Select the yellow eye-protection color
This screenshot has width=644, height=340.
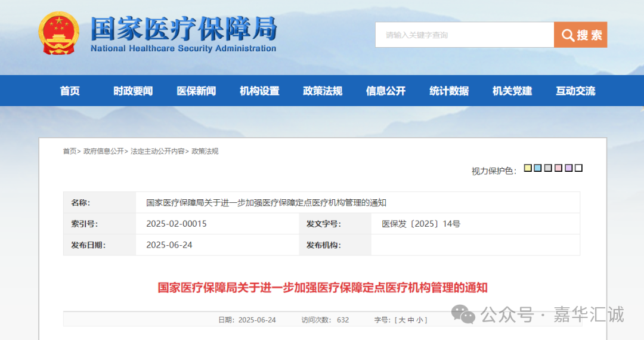click(528, 168)
